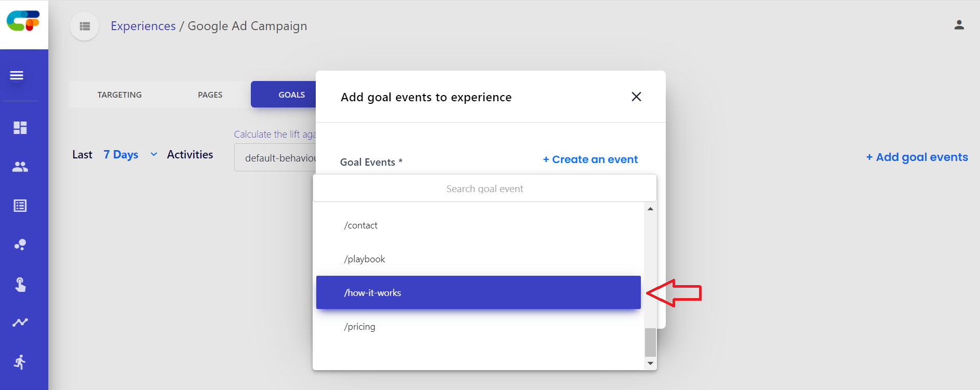Click the list table icon in sidebar

click(x=20, y=206)
